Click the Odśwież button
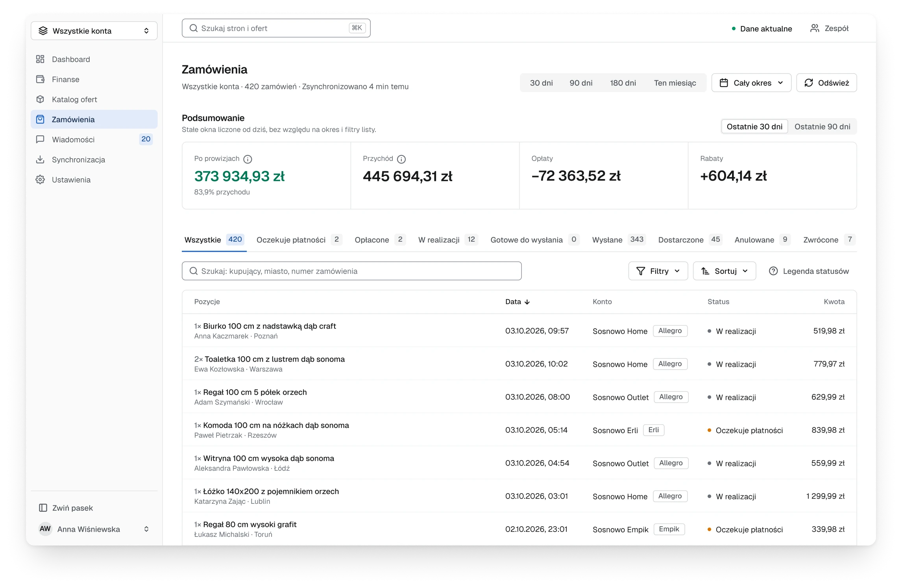The image size is (902, 588). pos(826,83)
